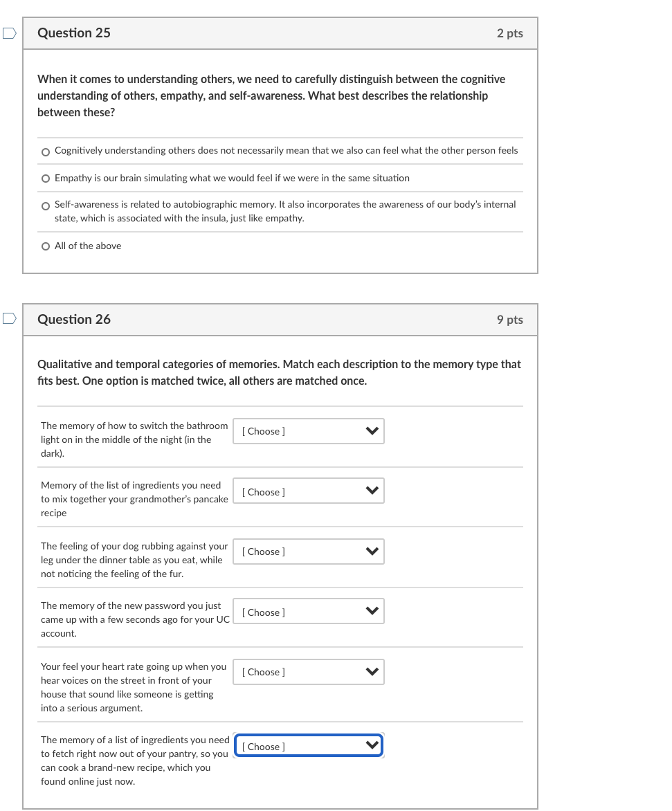
Task: Select the 'All of the above' radio button
Action: coord(45,246)
